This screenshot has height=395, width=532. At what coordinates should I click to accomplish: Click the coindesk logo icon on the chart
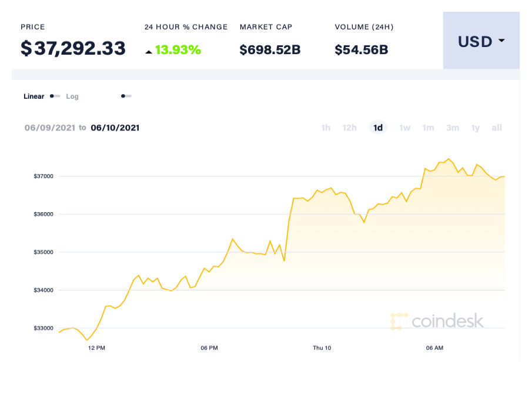[x=399, y=322]
